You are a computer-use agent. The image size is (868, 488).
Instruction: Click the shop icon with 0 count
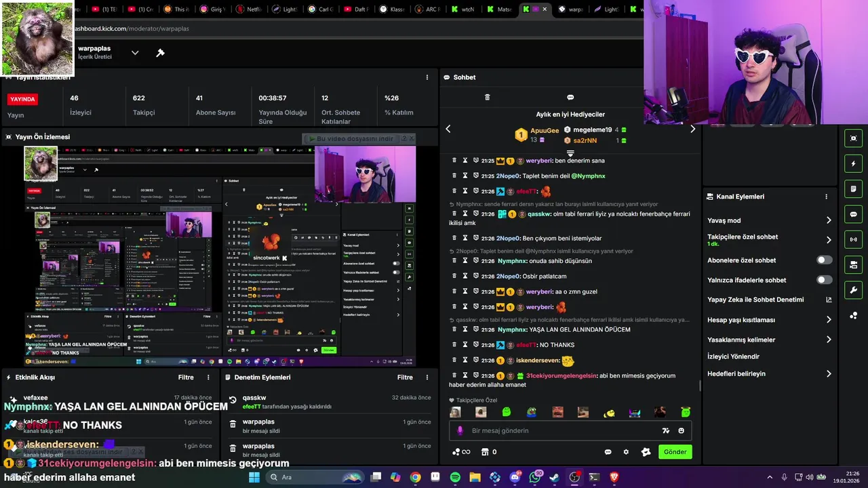(489, 452)
